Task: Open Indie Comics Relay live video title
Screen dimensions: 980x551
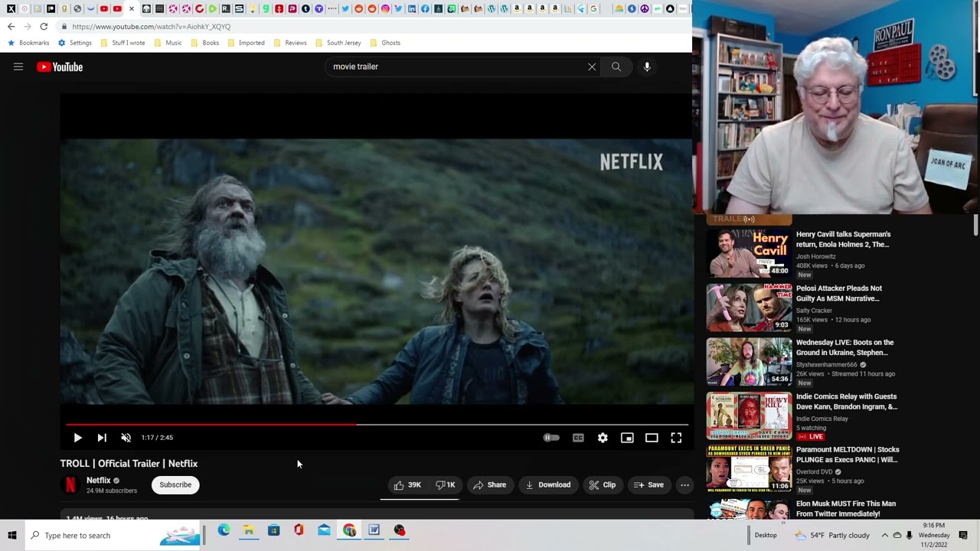Action: coord(846,402)
